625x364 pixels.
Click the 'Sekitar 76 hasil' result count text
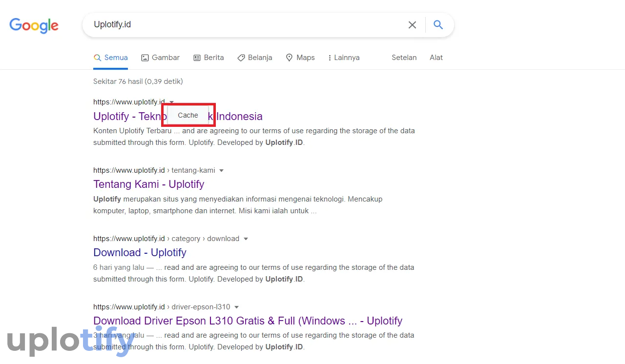138,81
